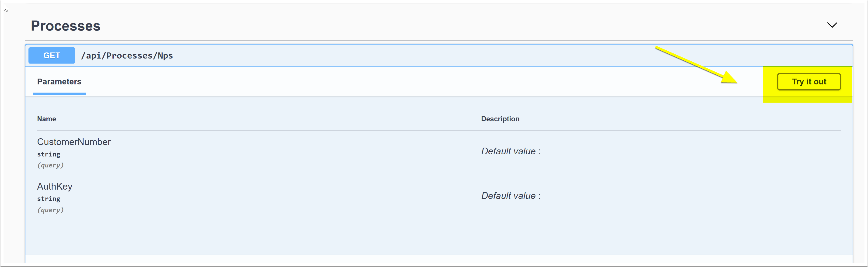868x267 pixels.
Task: Click the Description column header
Action: (500, 119)
